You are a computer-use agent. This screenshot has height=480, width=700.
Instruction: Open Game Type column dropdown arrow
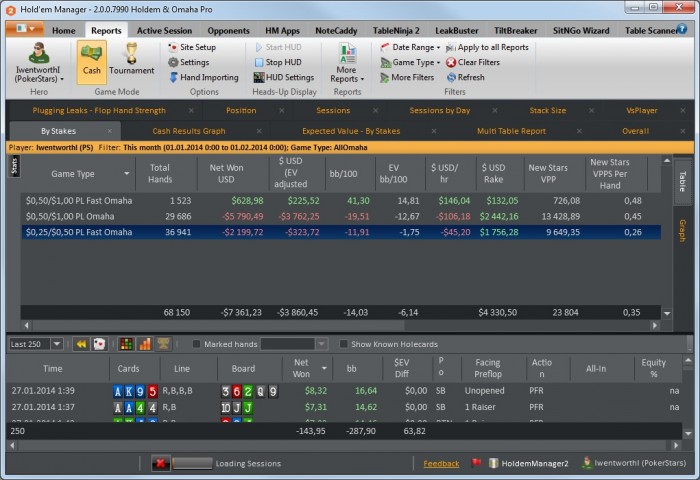tap(127, 174)
